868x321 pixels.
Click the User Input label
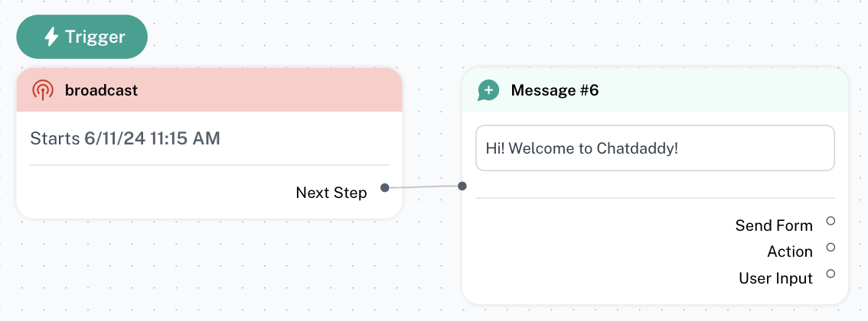point(775,278)
